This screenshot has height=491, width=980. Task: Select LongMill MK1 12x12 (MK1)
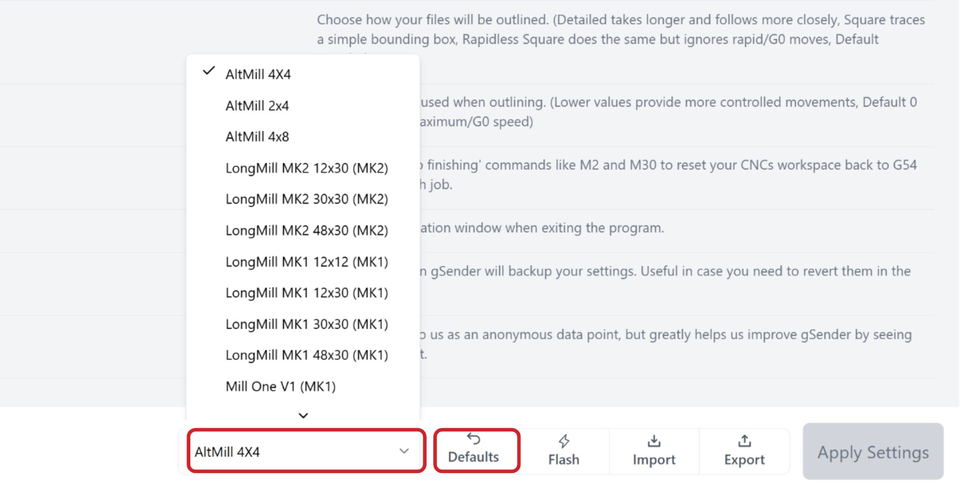click(306, 262)
